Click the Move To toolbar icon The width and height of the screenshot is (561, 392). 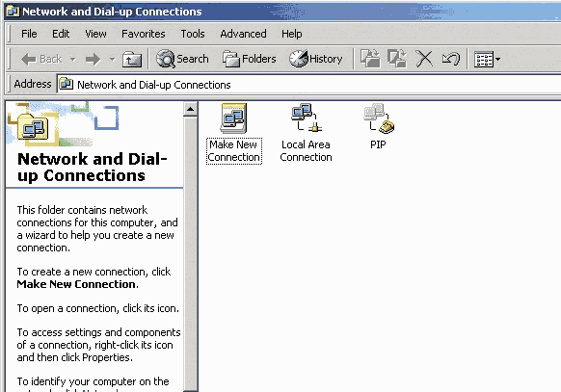(370, 59)
